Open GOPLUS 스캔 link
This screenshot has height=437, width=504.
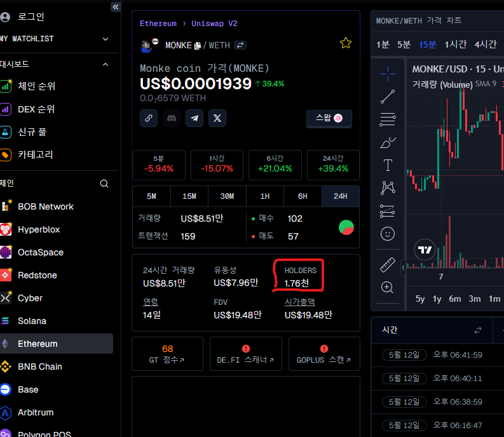(324, 354)
